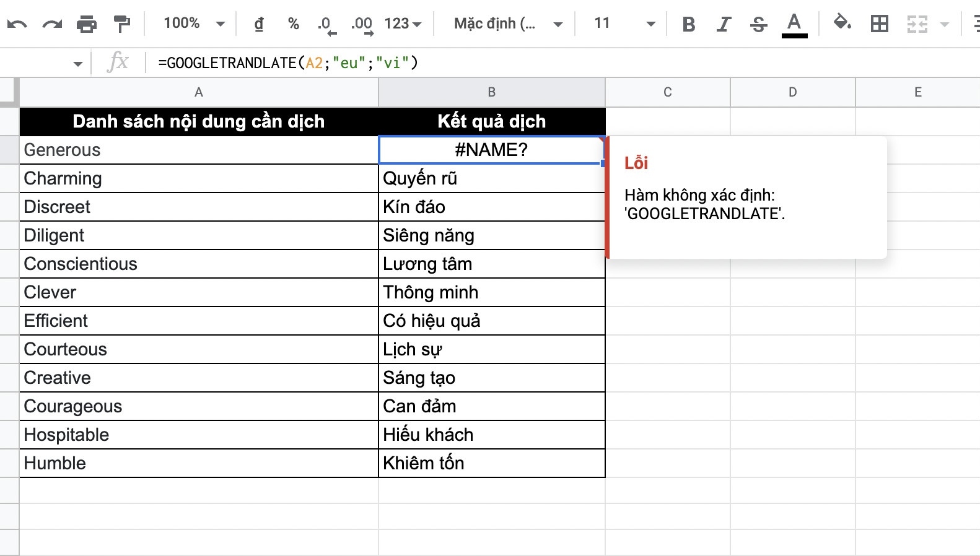The height and width of the screenshot is (556, 980).
Task: Select cell Humble
Action: pyautogui.click(x=199, y=463)
